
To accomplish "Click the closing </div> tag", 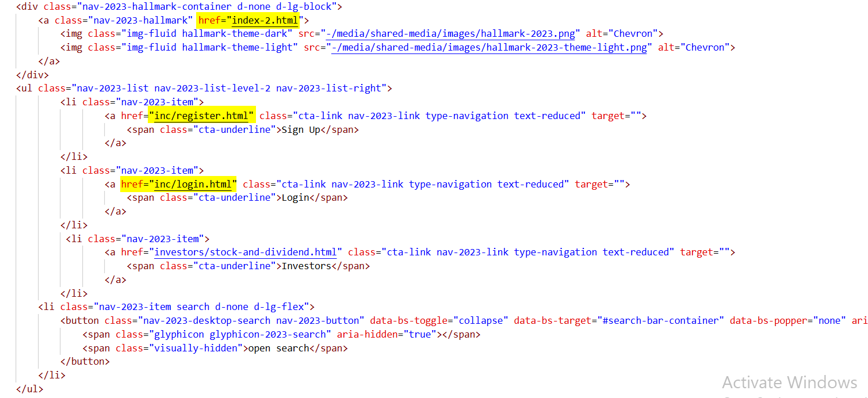I will point(33,75).
